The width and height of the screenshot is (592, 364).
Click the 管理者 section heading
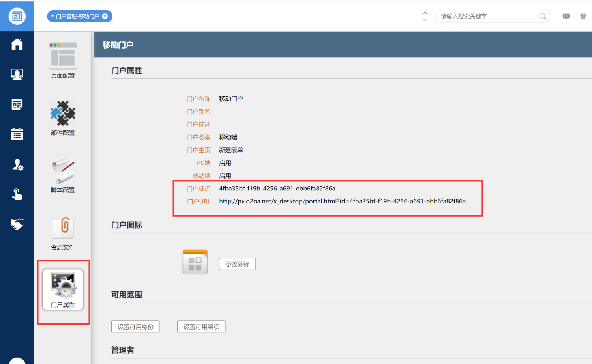[123, 350]
